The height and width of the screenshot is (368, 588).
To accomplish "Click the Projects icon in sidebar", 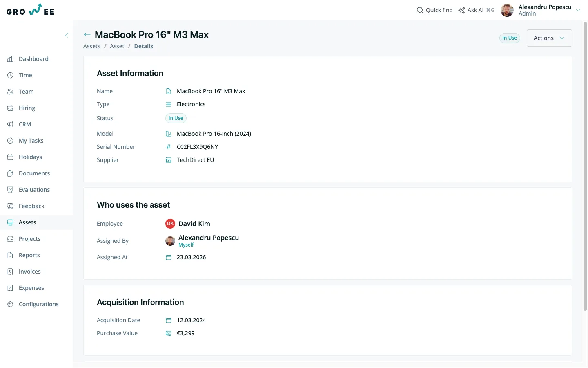I will point(10,239).
